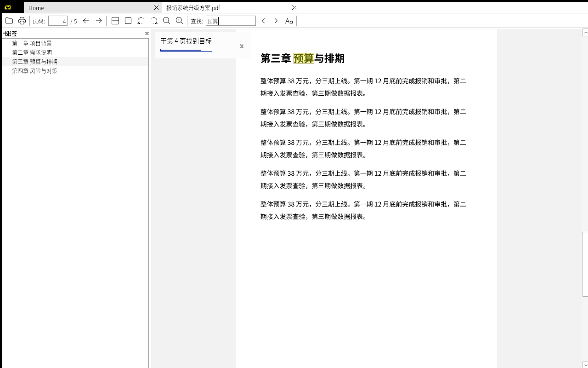This screenshot has height=368, width=588.
Task: Go to the previous page with the left arrow
Action: coord(86,21)
